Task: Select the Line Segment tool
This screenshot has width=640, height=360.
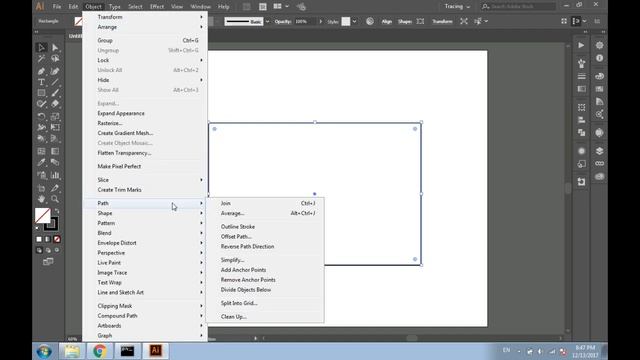Action: click(x=55, y=82)
